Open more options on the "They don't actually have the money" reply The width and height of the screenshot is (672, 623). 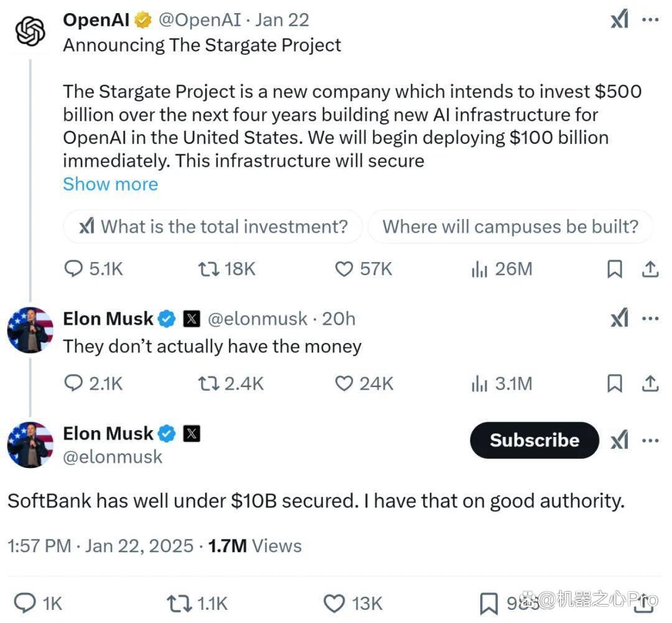coord(650,319)
